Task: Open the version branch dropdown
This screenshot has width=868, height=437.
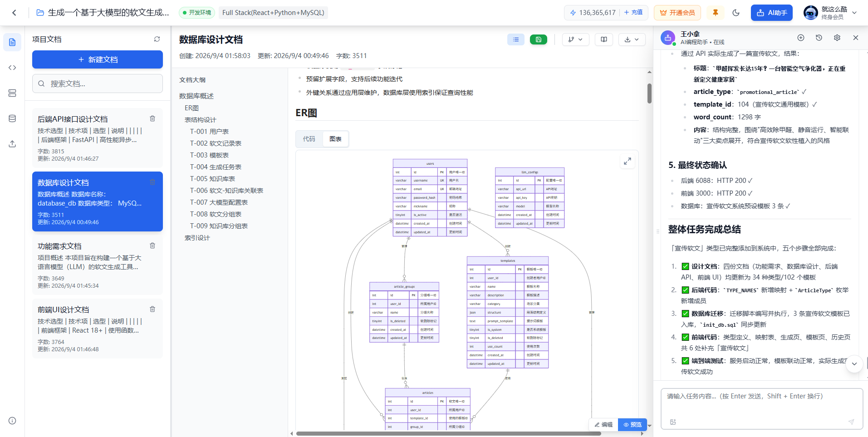Action: 576,39
